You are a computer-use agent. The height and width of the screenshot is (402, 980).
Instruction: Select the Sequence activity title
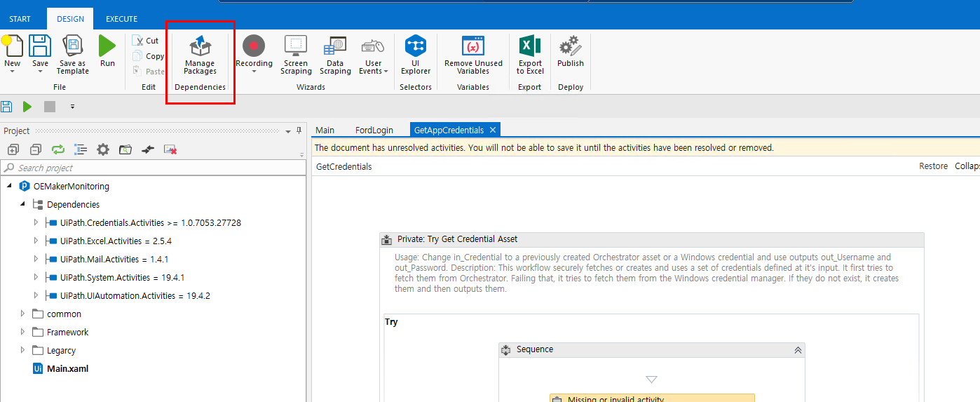(x=535, y=349)
